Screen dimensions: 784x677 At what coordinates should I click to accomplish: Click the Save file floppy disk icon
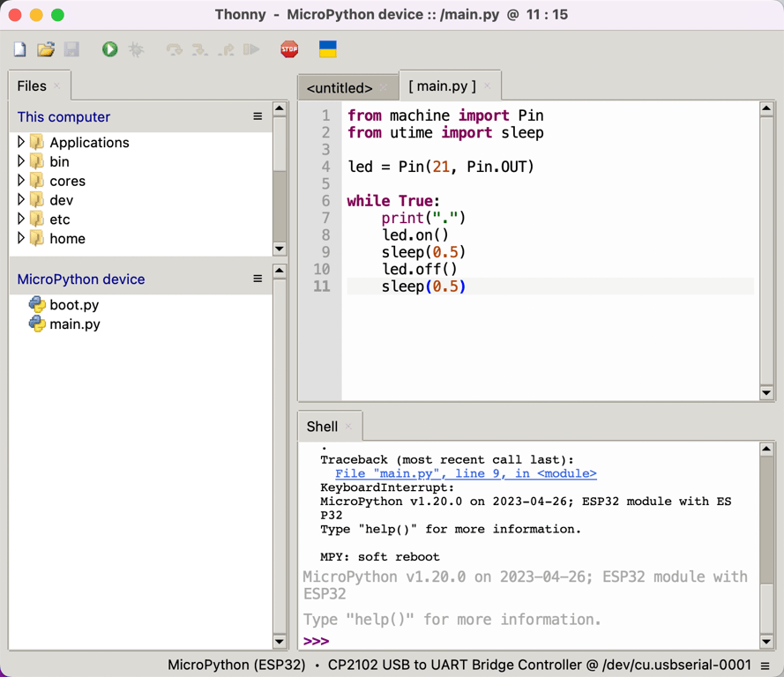[x=71, y=49]
